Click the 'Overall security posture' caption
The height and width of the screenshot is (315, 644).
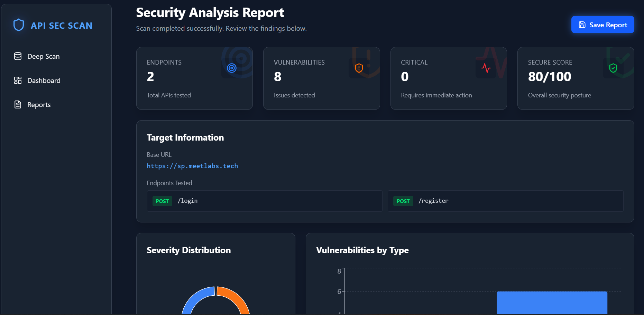tap(560, 95)
